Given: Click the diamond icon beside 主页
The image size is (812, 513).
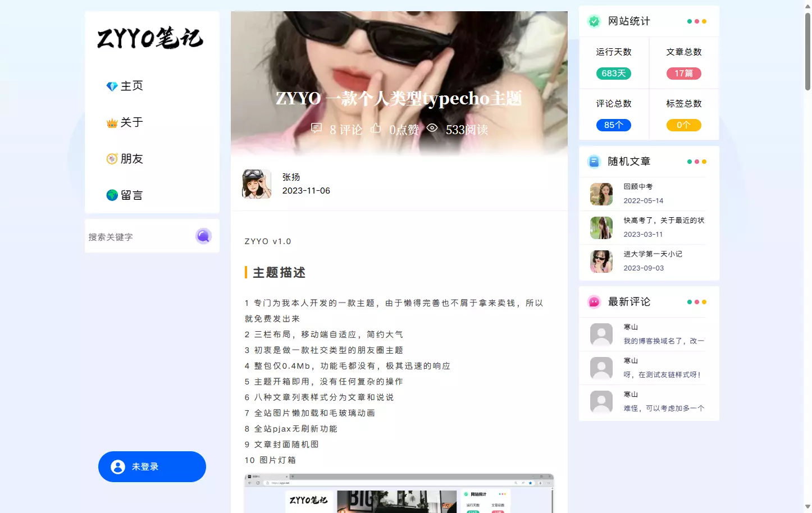Looking at the screenshot, I should pos(112,86).
